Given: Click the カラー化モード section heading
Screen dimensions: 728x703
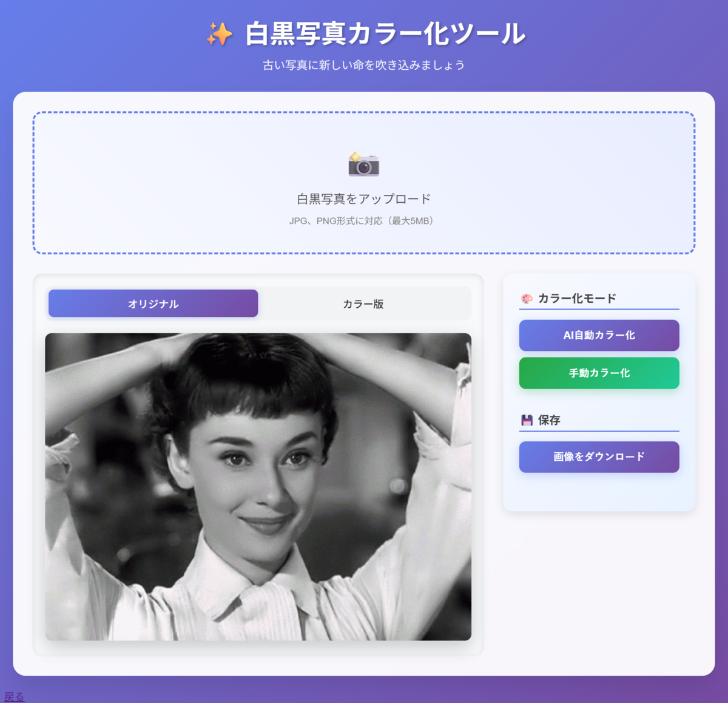Looking at the screenshot, I should coord(577,298).
